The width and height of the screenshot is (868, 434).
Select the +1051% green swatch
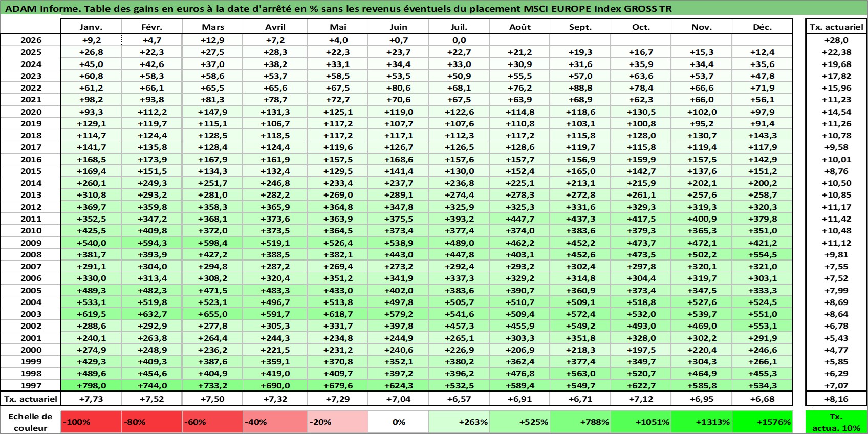coord(641,422)
